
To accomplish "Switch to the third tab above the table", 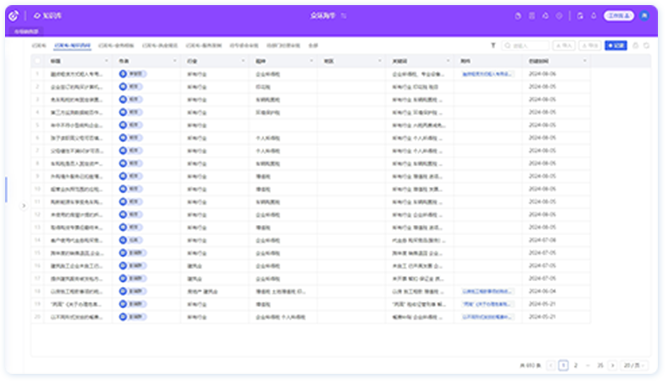I will (x=116, y=45).
